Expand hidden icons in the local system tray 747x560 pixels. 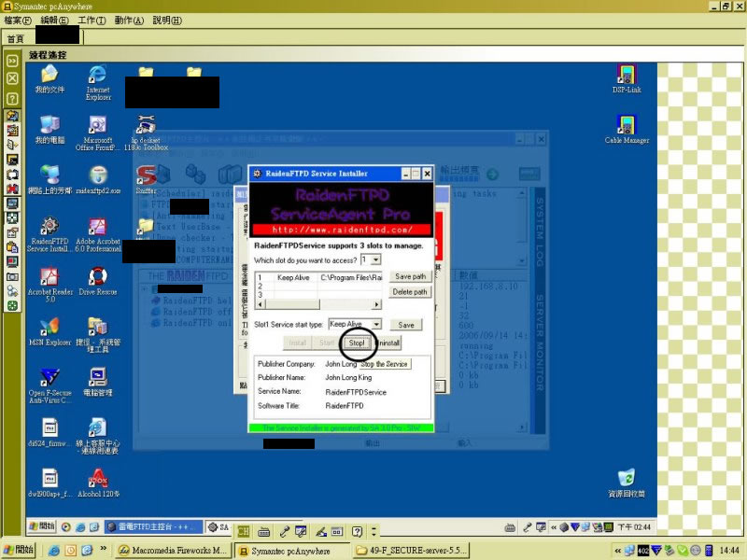point(617,551)
